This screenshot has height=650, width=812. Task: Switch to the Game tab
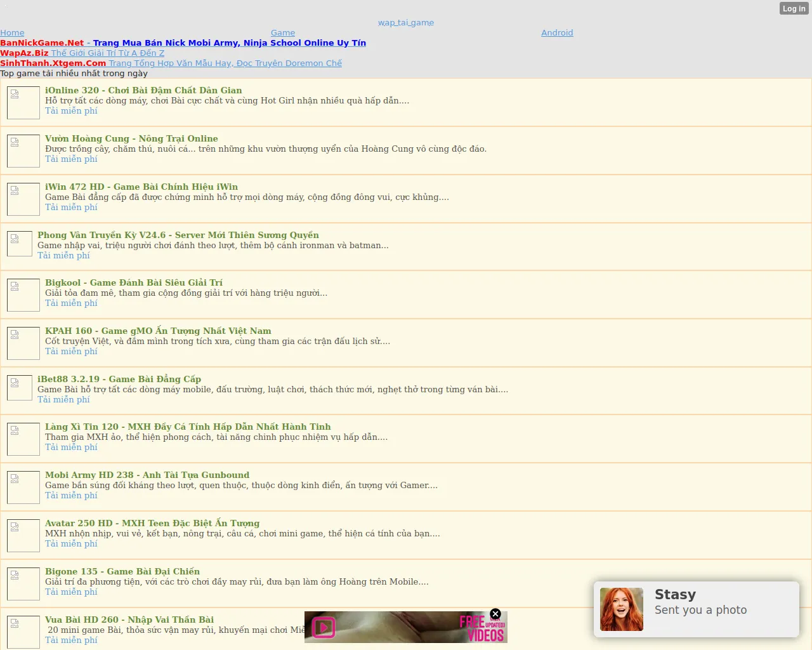point(283,33)
